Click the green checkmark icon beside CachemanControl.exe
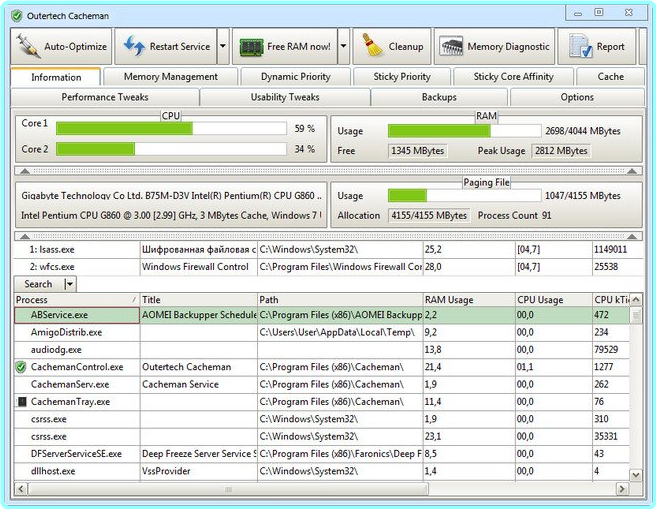 21,367
